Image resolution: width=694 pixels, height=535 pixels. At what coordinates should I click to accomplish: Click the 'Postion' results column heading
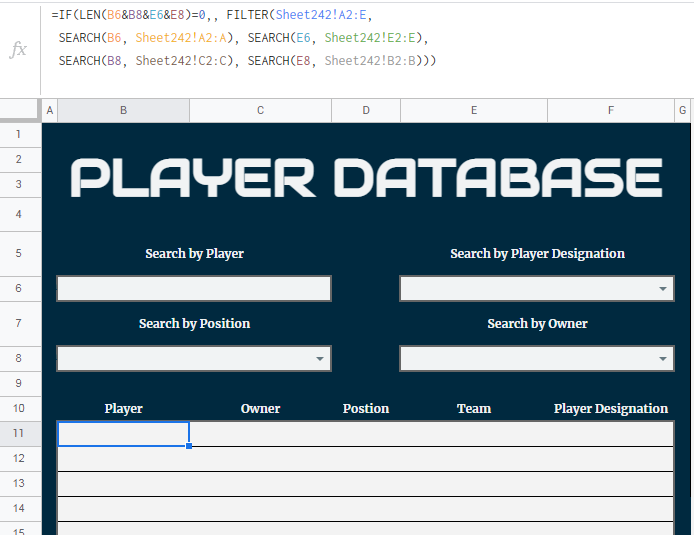pos(366,408)
